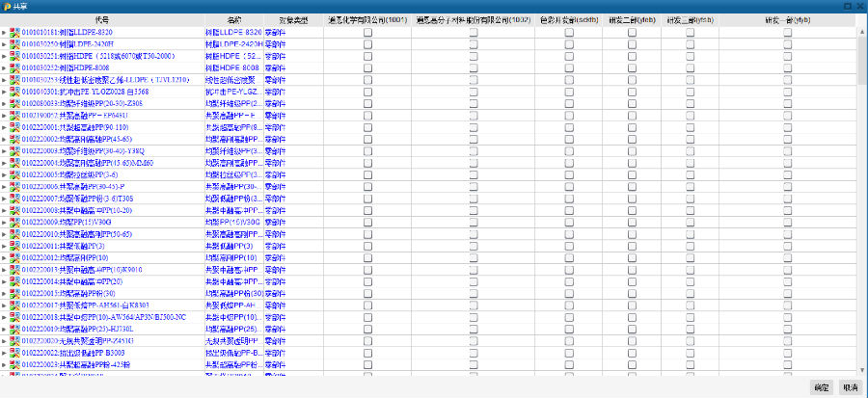Check the (1002) company box for row 0102220023
868x398 pixels.
[x=474, y=365]
